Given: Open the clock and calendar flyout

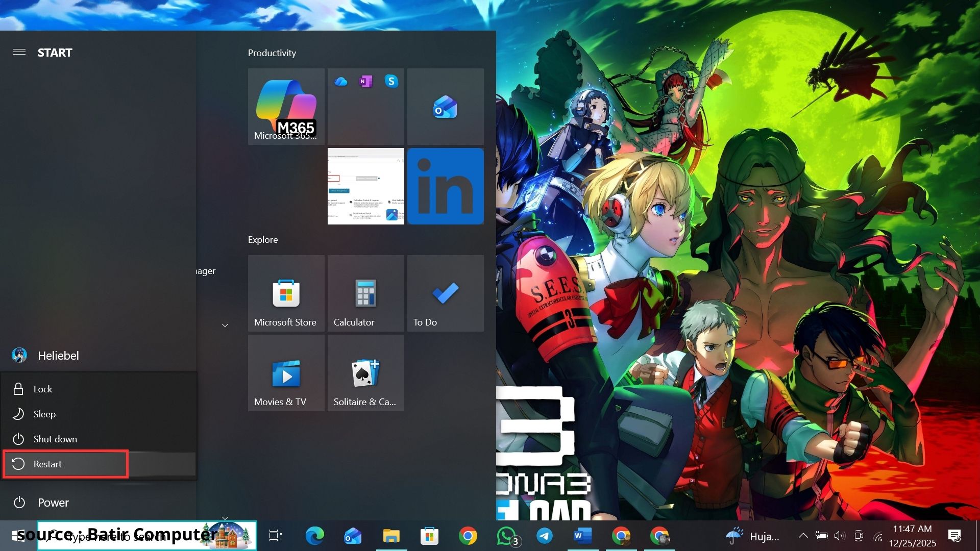Looking at the screenshot, I should click(x=913, y=536).
